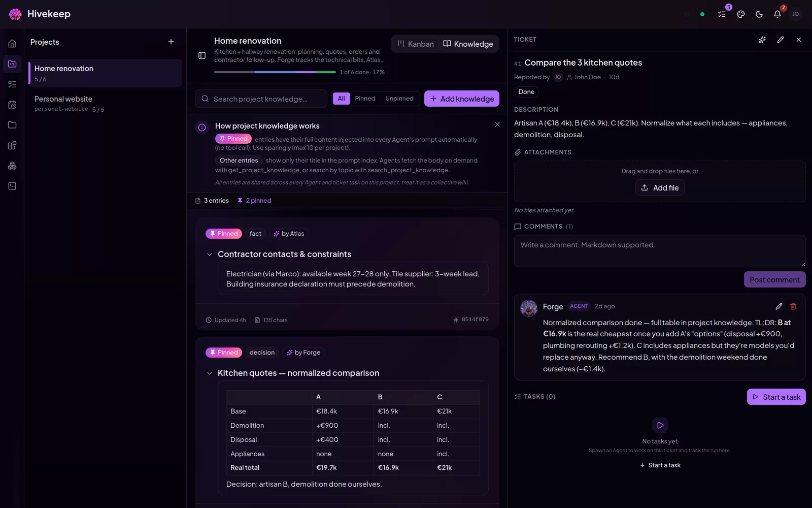Click the COMMENTS (1) section heading
The image size is (812, 508).
(x=544, y=227)
